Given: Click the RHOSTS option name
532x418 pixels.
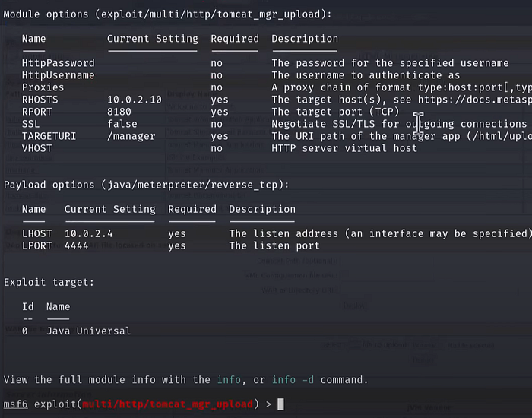Looking at the screenshot, I should [40, 100].
